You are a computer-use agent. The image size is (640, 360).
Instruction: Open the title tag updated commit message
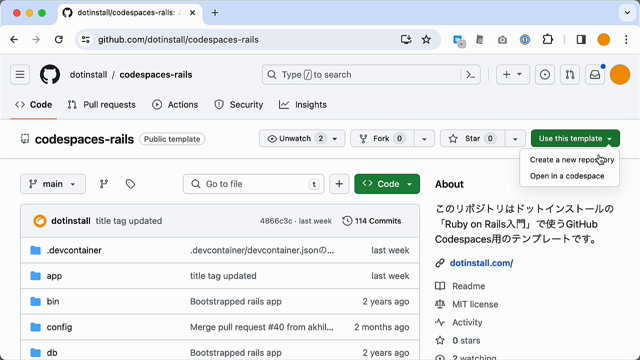[129, 221]
